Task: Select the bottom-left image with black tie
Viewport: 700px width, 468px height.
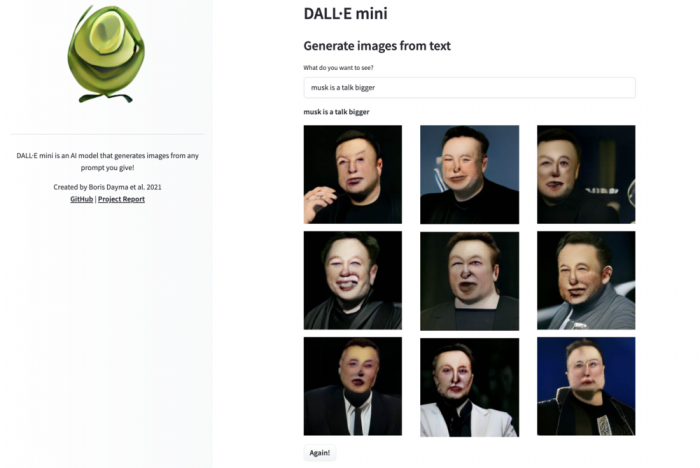Action: [x=353, y=386]
